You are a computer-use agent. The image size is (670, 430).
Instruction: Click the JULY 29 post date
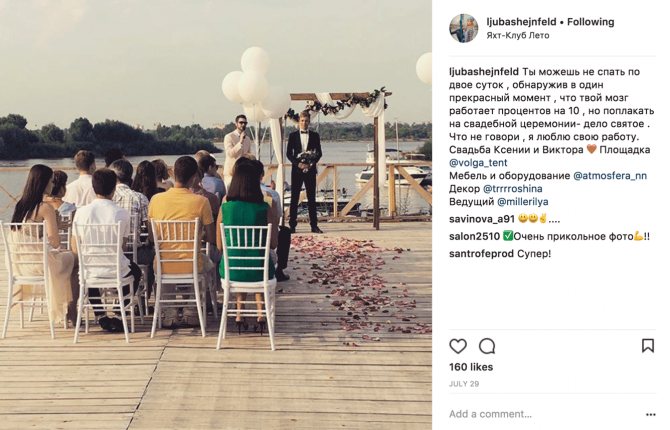click(462, 384)
